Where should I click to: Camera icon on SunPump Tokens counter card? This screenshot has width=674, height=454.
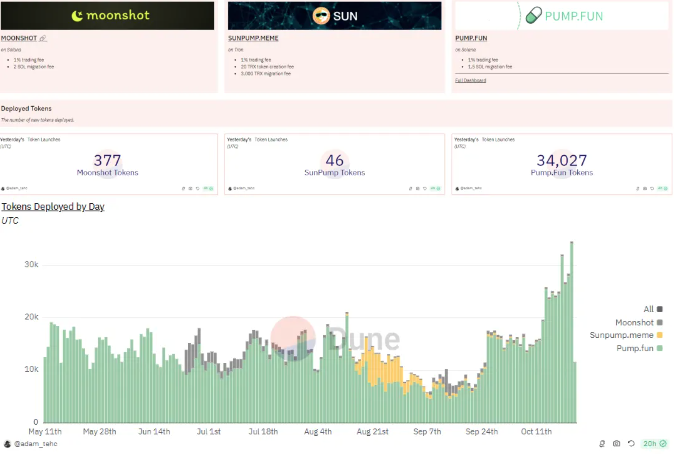click(417, 189)
